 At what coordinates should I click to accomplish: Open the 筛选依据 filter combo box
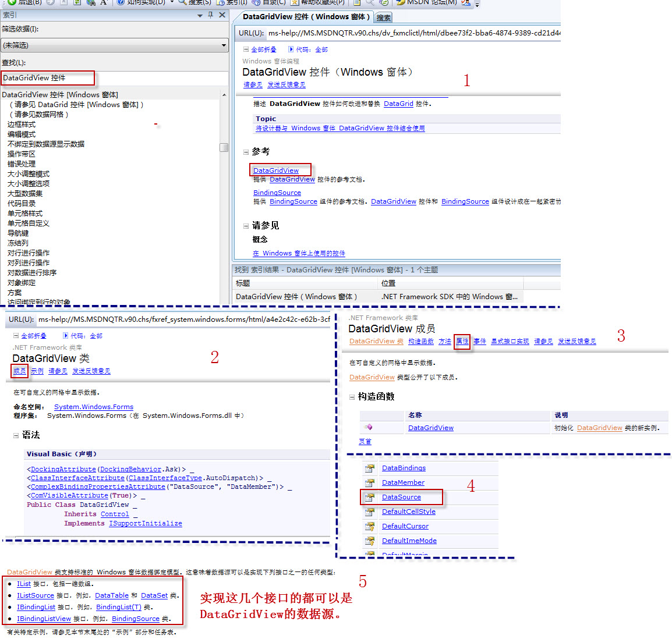pos(115,45)
